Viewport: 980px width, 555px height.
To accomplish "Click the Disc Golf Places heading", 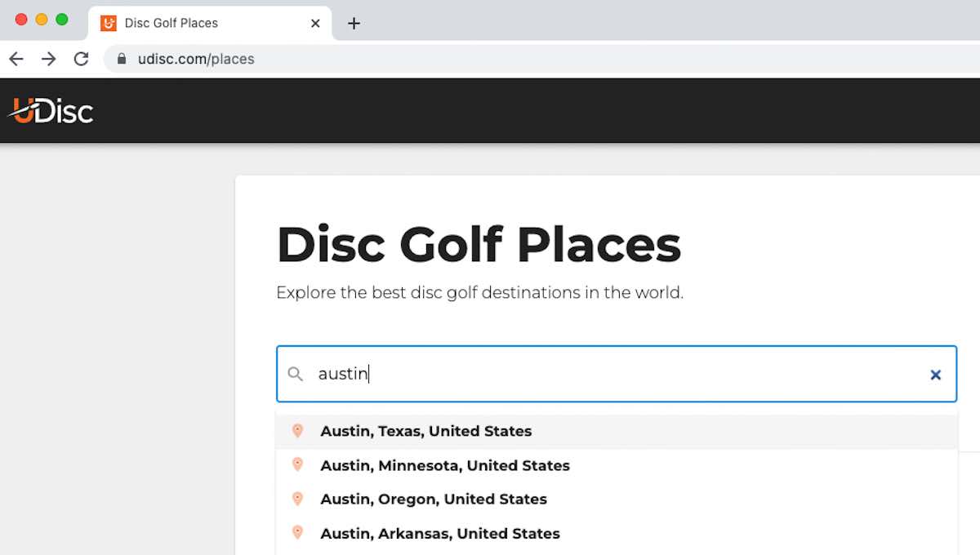I will tap(479, 245).
